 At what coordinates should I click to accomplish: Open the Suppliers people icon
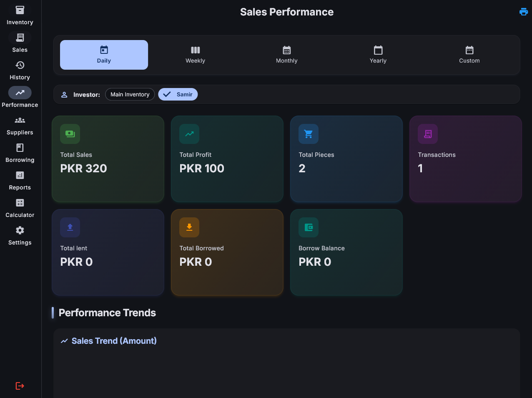[20, 120]
